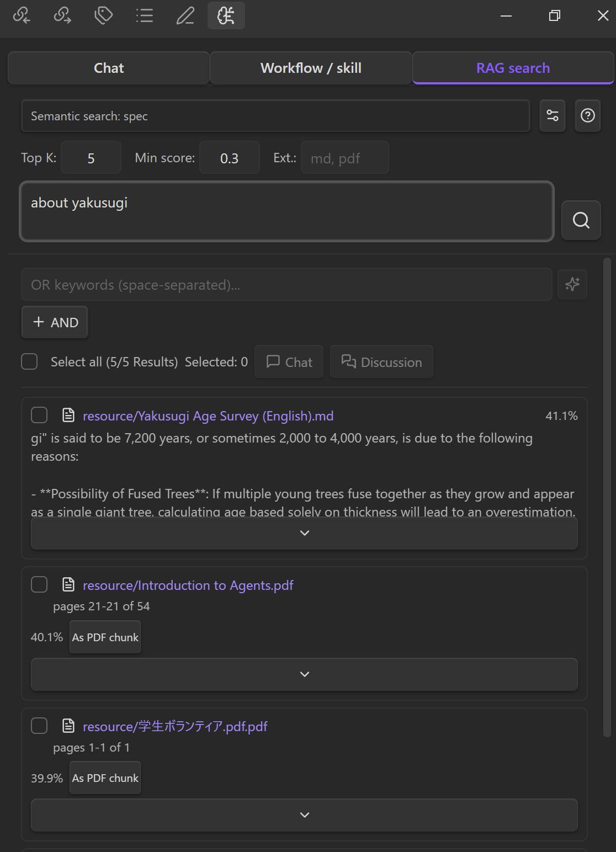Check the 学生ボランティア.pdf.pdf result checkbox
The image size is (616, 852).
(39, 726)
